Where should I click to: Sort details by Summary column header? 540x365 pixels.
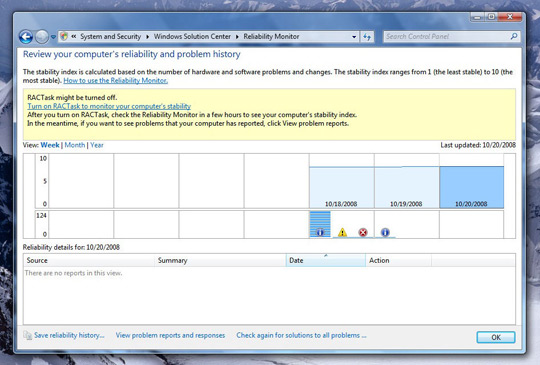220,260
